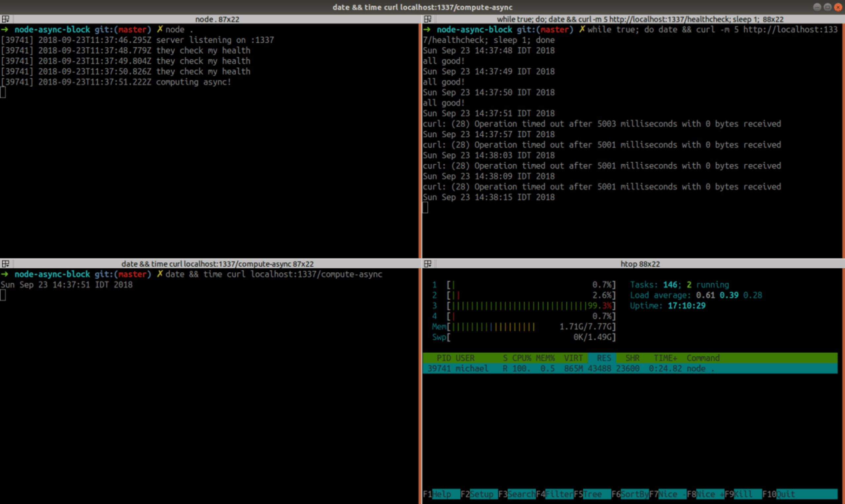Click the highlighted RES column header
This screenshot has width=845, height=504.
click(x=602, y=358)
